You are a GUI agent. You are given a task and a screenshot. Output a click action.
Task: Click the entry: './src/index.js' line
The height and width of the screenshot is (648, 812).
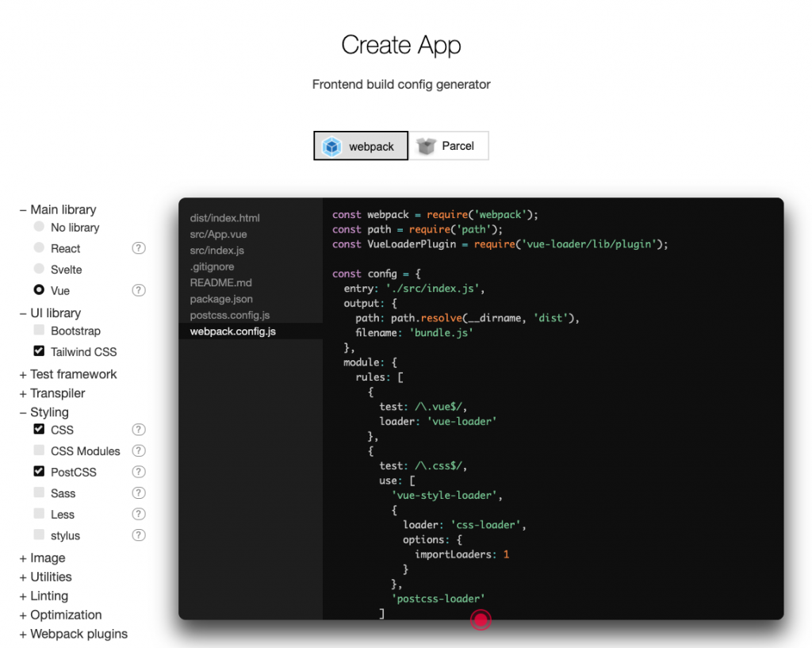tap(414, 289)
